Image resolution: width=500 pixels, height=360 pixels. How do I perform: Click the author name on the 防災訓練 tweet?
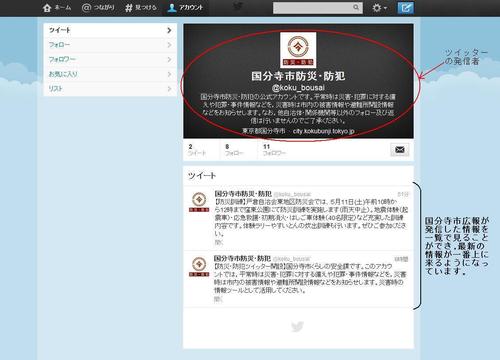coord(243,194)
